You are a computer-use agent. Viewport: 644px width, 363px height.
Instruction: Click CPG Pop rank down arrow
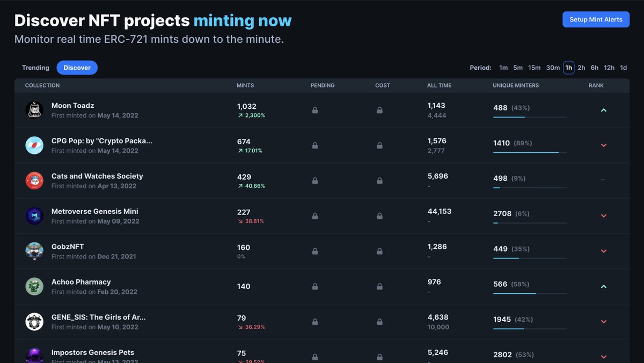pos(603,145)
